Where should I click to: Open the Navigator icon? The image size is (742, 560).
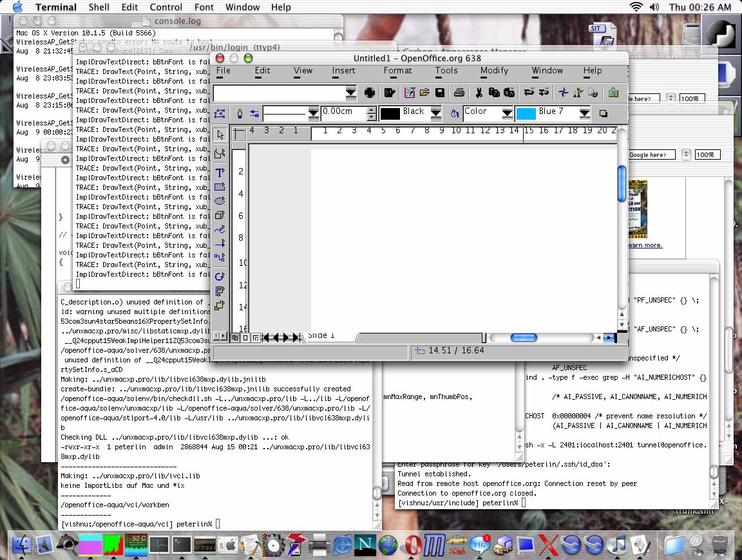coord(563,93)
